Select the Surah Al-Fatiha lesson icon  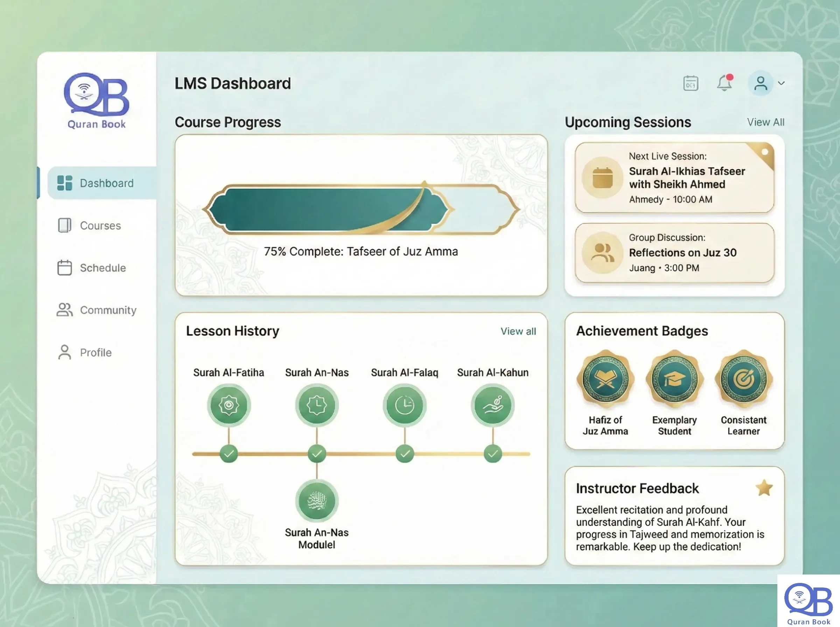(x=229, y=404)
